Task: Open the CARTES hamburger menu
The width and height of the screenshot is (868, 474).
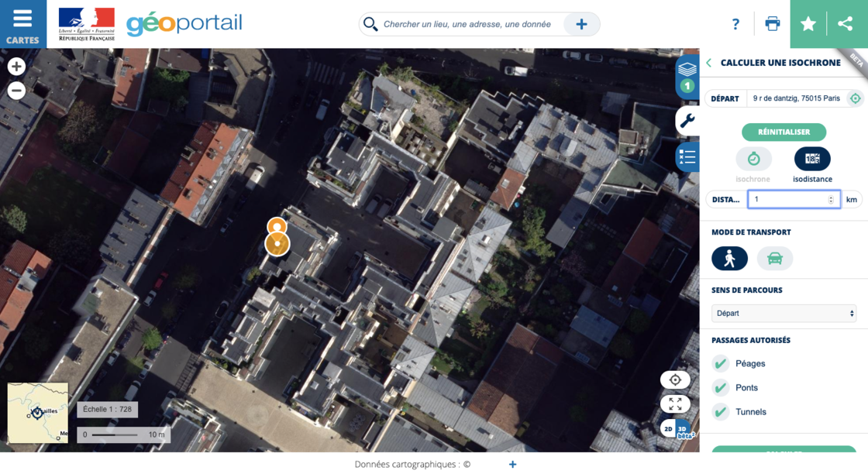Action: pyautogui.click(x=22, y=24)
